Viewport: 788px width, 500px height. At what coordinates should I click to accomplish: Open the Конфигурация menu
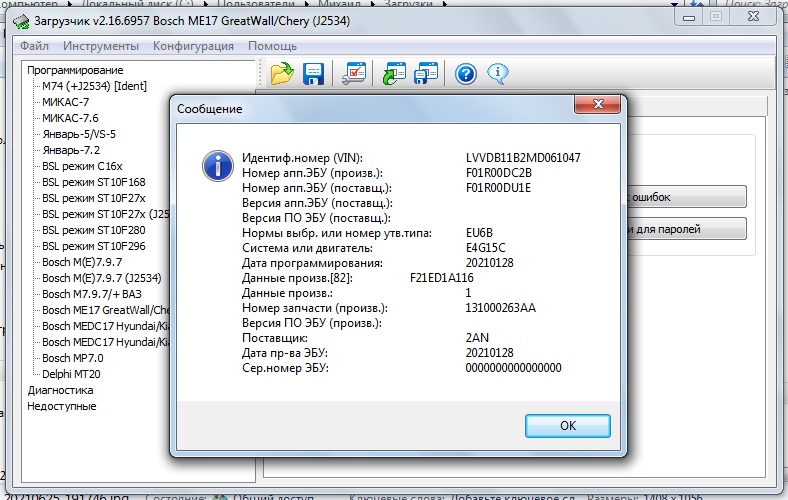coord(193,46)
